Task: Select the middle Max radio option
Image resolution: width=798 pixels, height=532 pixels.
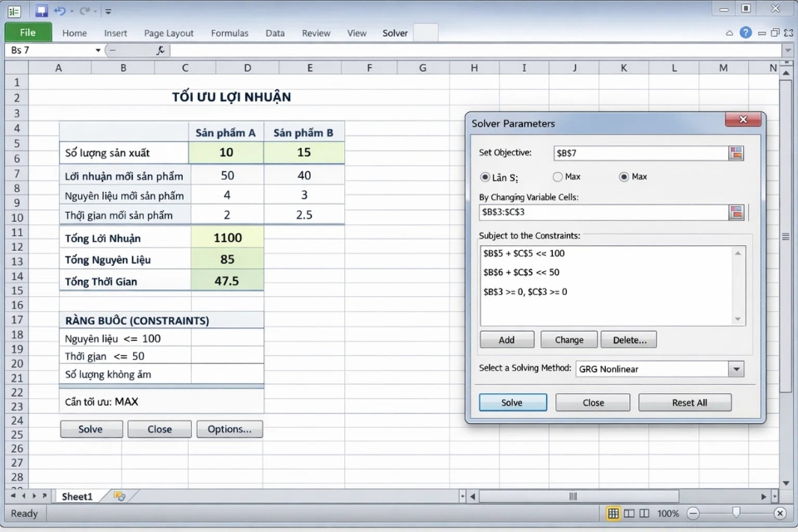Action: coord(559,176)
